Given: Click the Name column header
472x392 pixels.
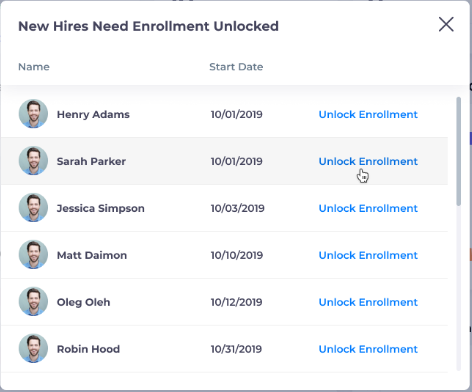Looking at the screenshot, I should point(34,67).
